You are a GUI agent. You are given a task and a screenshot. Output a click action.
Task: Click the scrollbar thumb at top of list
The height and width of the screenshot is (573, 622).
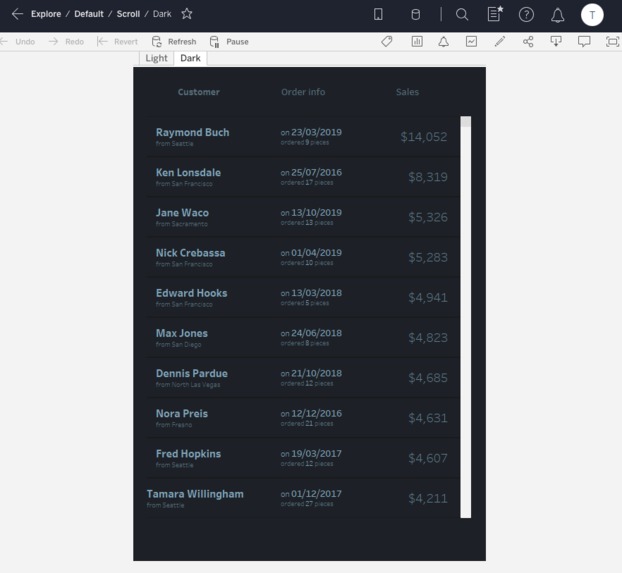466,121
